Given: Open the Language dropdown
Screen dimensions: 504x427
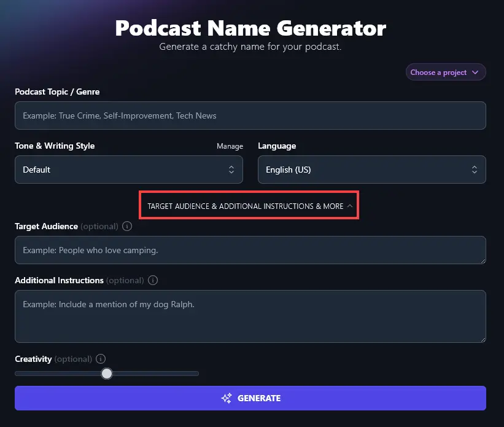Looking at the screenshot, I should 371,170.
